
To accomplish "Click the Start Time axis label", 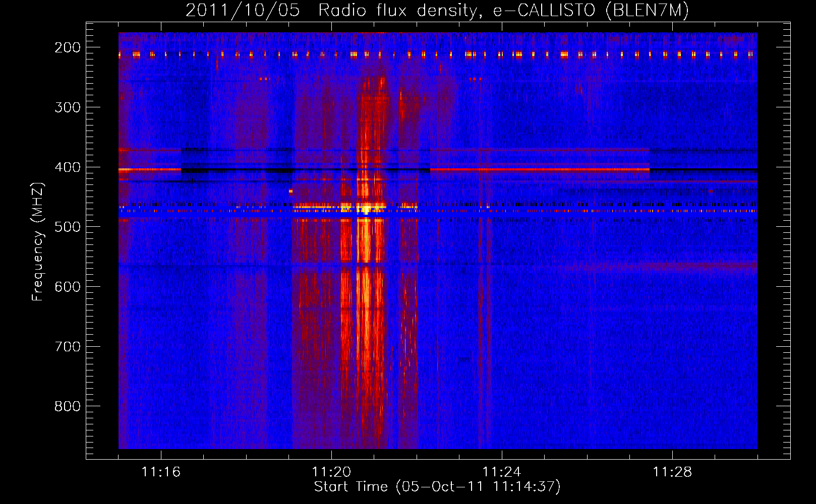I will click(x=437, y=487).
